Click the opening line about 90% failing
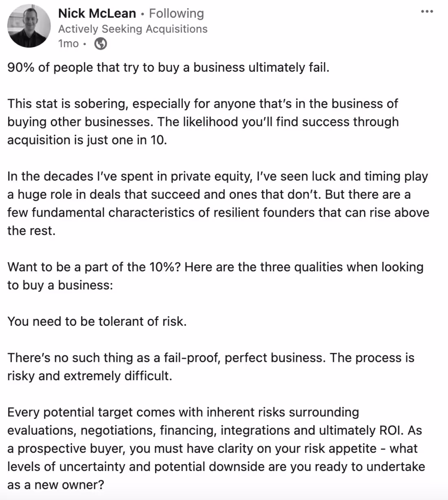 (x=168, y=67)
